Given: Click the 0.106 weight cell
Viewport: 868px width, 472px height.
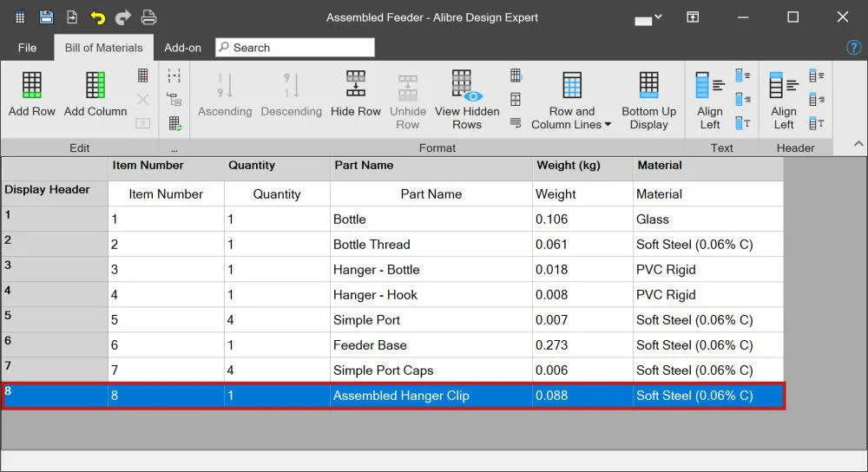Looking at the screenshot, I should pos(583,220).
